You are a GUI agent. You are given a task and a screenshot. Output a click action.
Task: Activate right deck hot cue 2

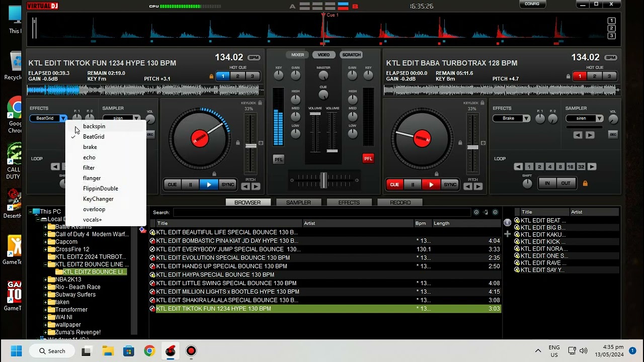click(595, 76)
